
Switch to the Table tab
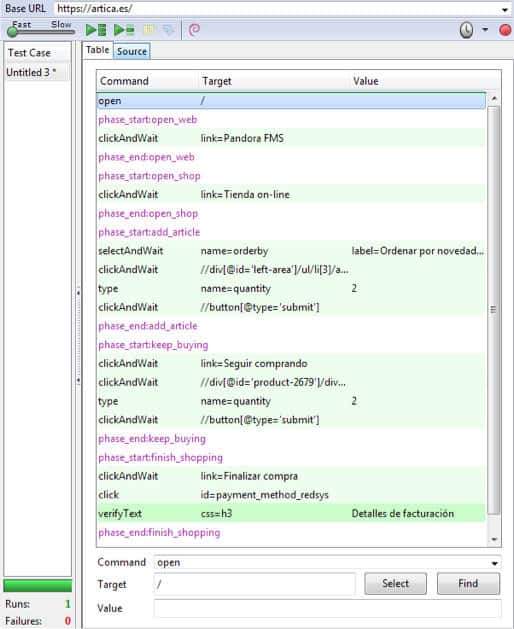[x=98, y=50]
